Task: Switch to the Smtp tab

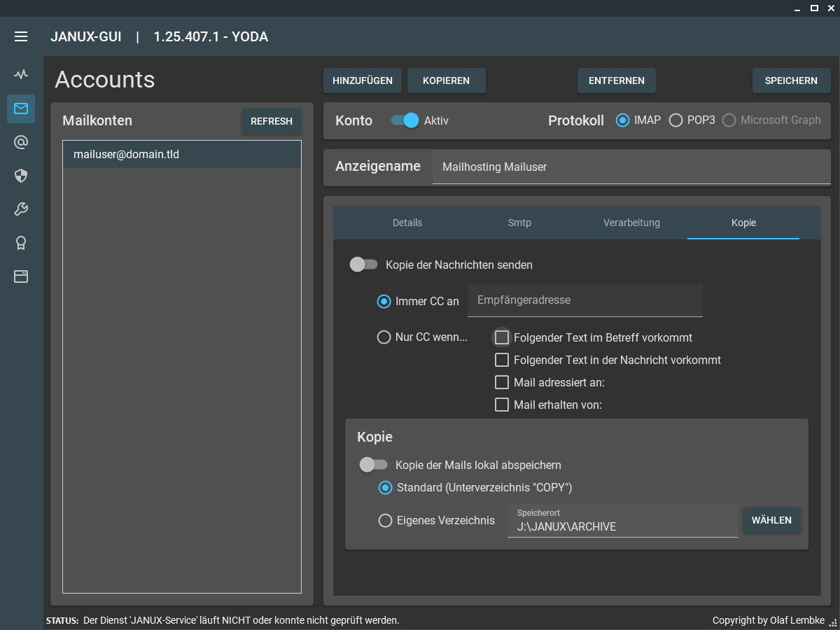Action: pos(519,223)
